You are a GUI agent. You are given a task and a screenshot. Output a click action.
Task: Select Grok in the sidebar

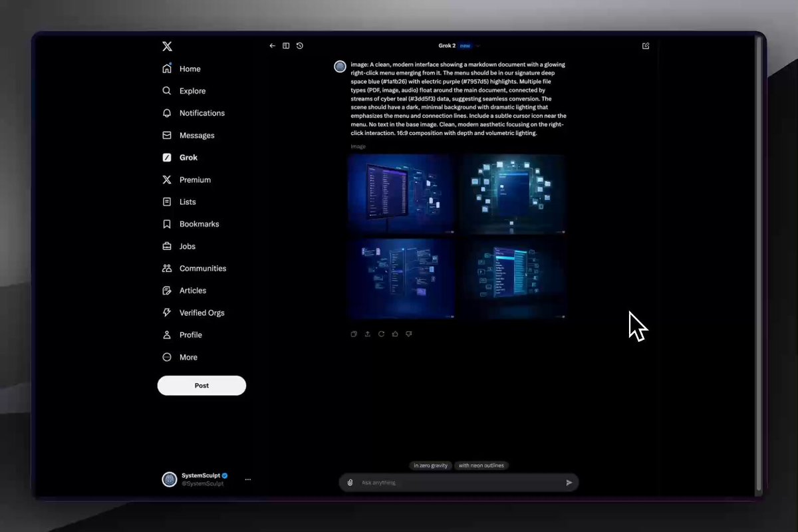180,158
